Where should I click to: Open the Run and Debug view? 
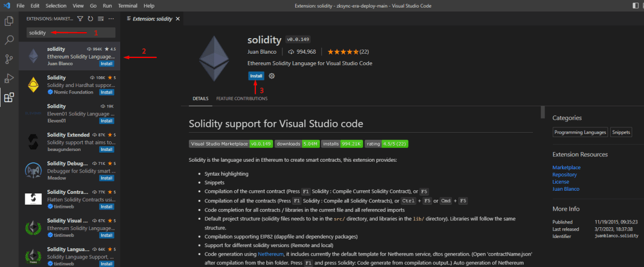9,78
